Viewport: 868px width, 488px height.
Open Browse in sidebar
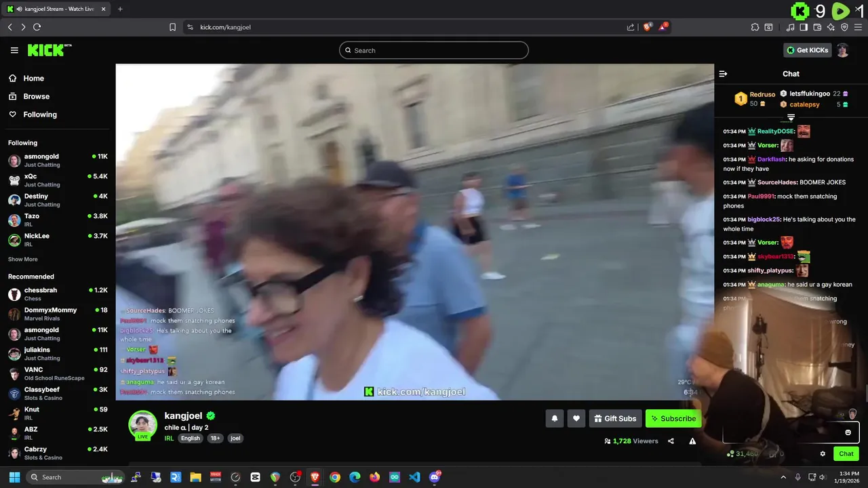29,96
